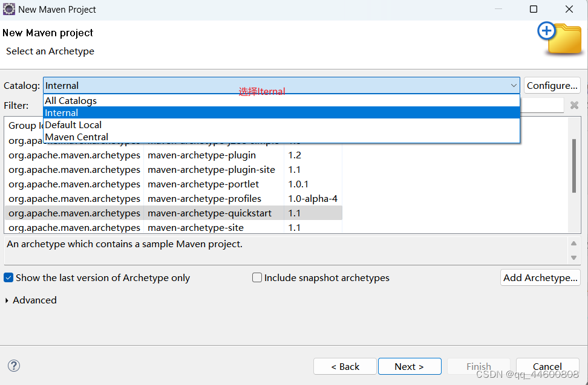
Task: Maximize the New Maven Project window
Action: 533,9
